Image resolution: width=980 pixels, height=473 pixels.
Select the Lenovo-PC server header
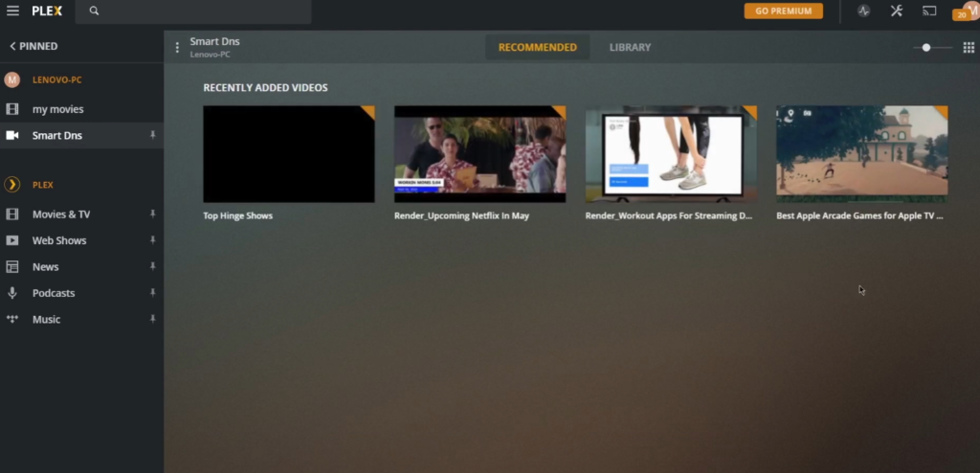[56, 80]
